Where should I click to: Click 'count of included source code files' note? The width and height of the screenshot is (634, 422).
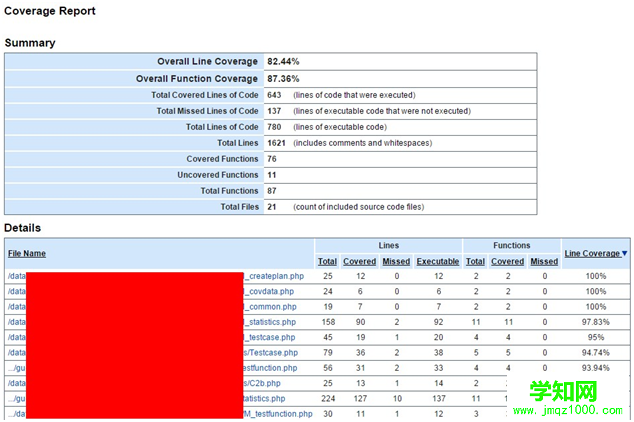point(359,207)
